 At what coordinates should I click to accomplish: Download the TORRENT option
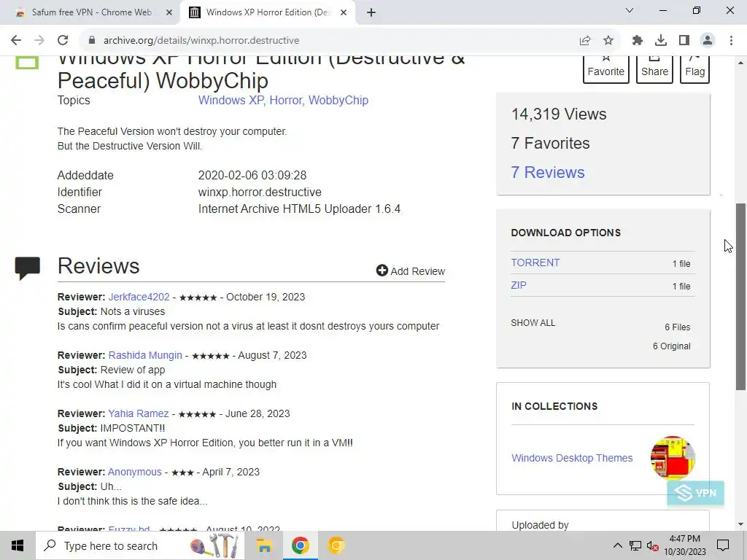point(535,262)
